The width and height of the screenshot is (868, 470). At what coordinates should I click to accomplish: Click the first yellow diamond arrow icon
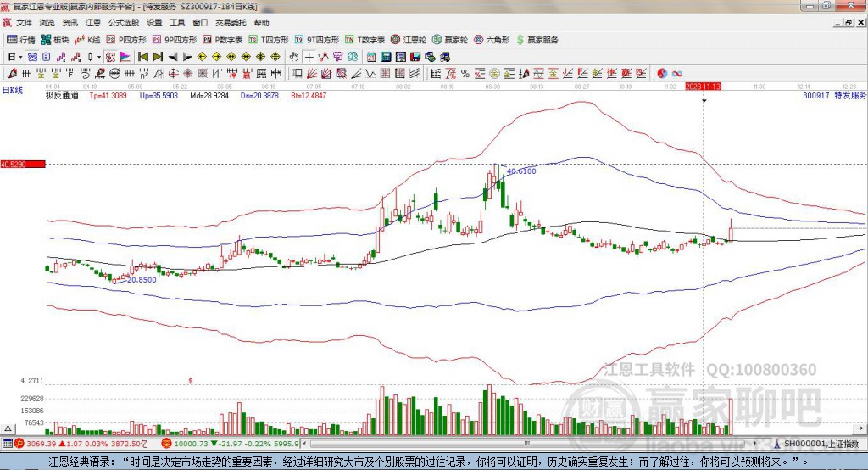[202, 57]
